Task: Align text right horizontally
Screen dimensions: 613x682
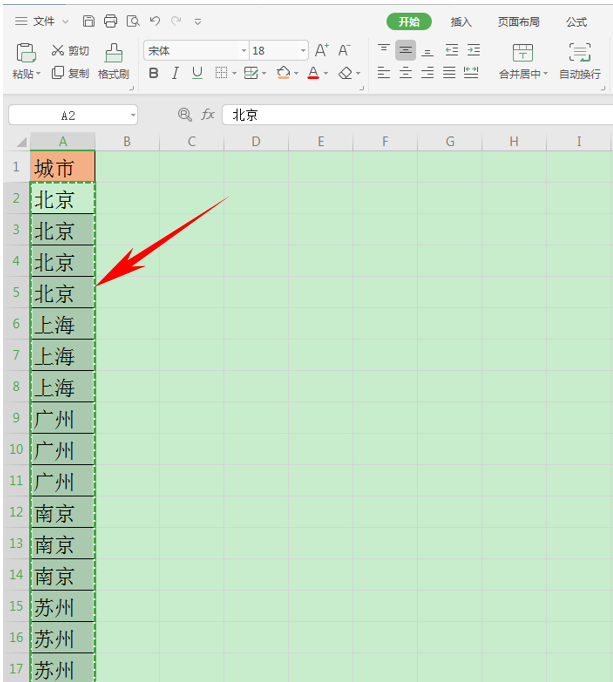Action: point(428,73)
